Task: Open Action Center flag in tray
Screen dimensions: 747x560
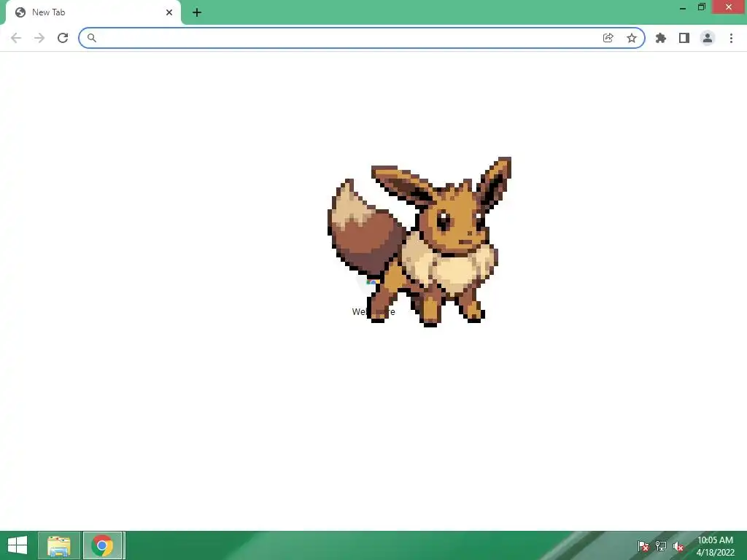Action: pos(643,546)
